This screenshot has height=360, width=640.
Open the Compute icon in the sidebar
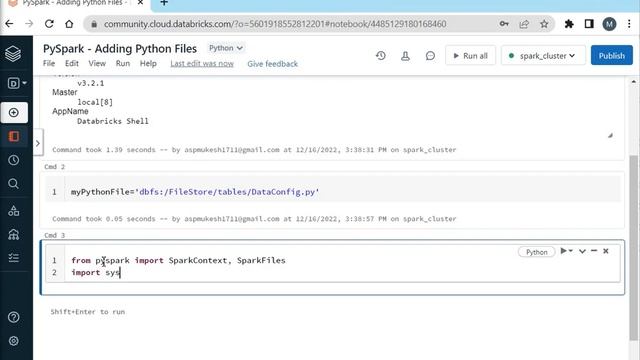pos(13,234)
